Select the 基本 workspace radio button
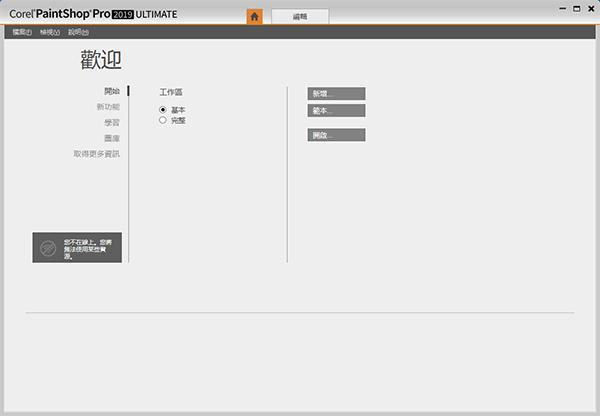Viewport: 600px width, 416px height. [x=163, y=110]
